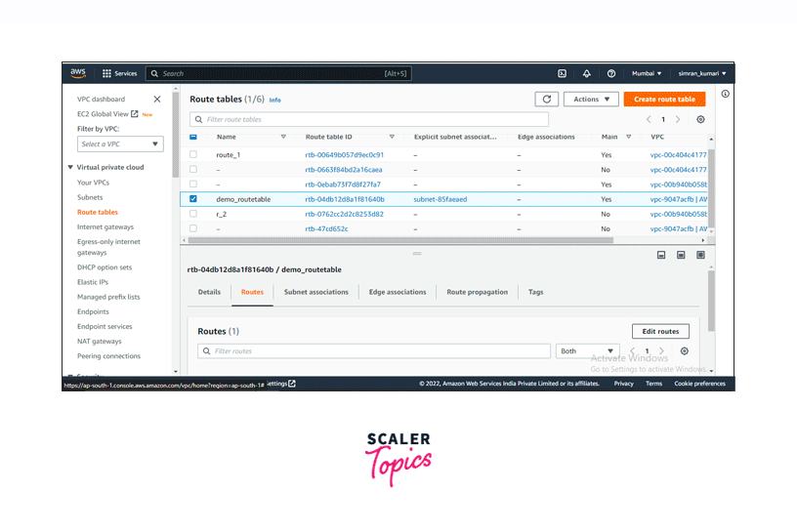Open the Mumbai region selector

[x=646, y=73]
